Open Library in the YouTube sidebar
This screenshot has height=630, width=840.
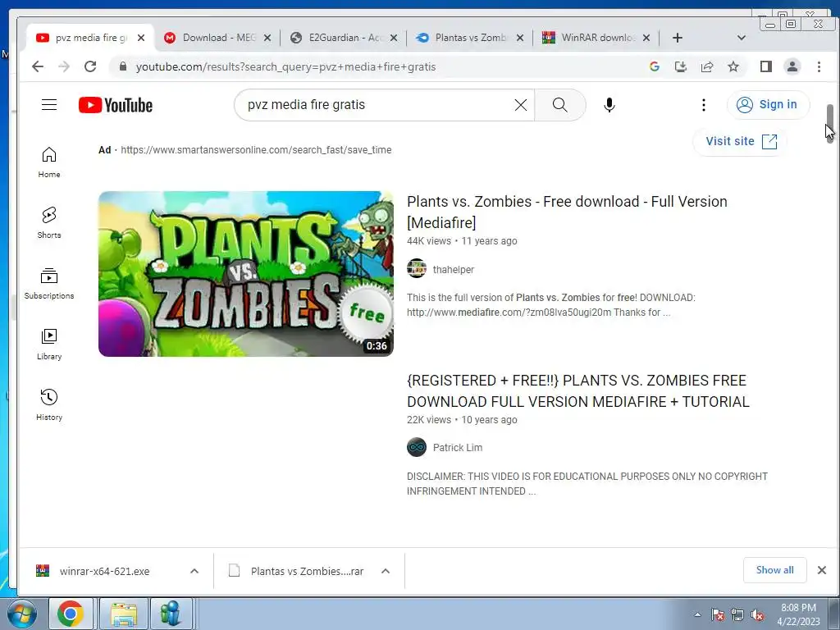tap(49, 344)
